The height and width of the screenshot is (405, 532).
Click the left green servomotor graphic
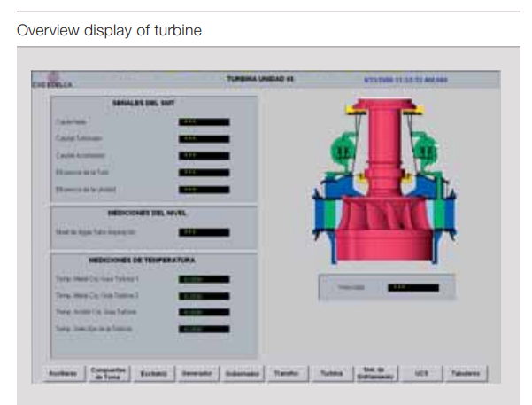[343, 152]
